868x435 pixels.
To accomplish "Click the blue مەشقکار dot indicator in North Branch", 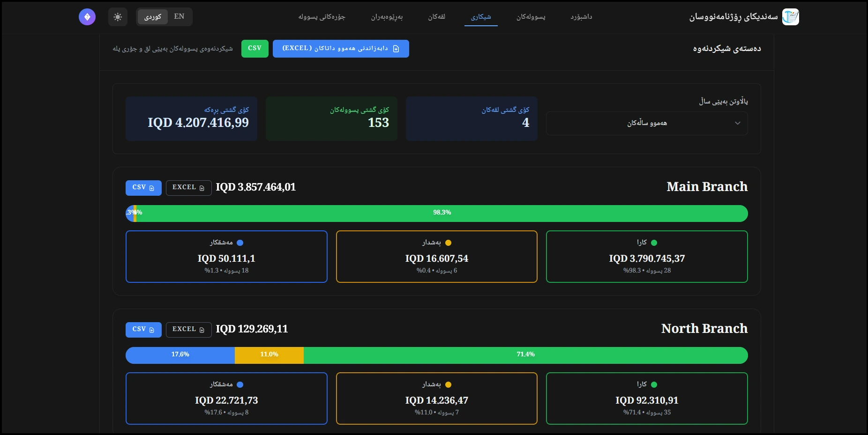I will 240,384.
